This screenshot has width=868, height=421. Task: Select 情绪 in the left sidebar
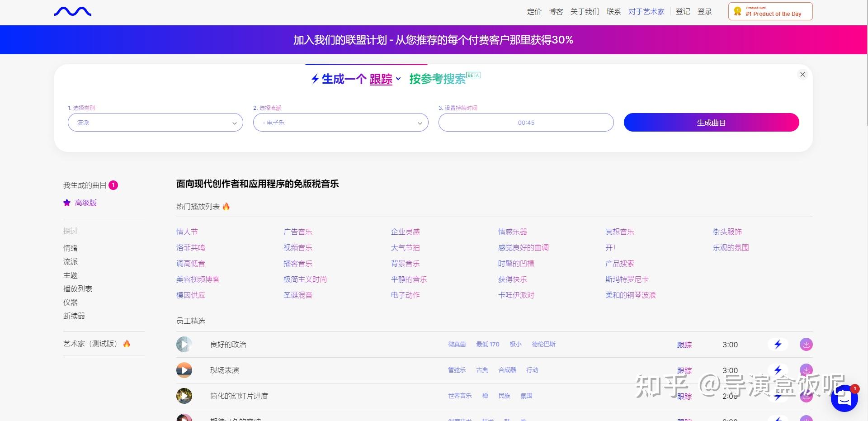coord(71,248)
